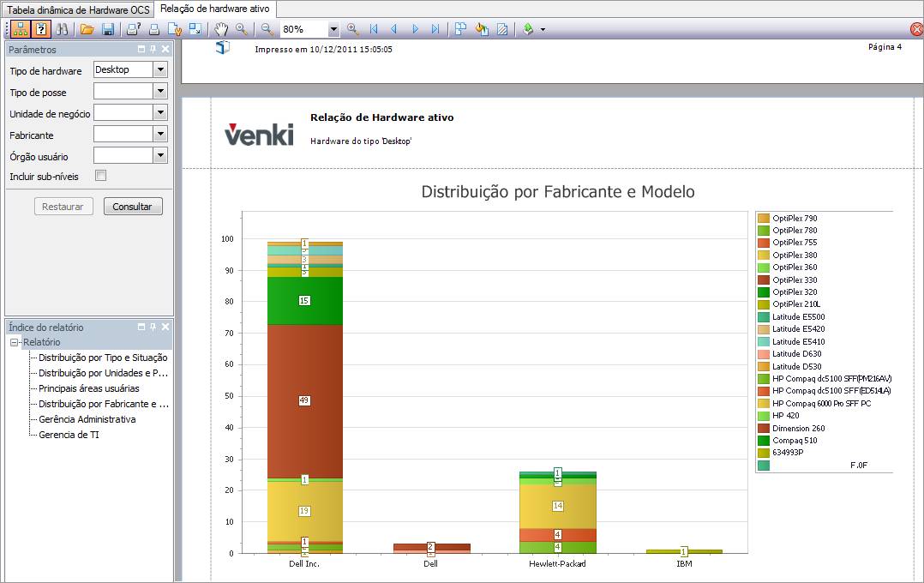Open the zoom percentage dropdown arrow
This screenshot has width=924, height=583.
pyautogui.click(x=333, y=29)
